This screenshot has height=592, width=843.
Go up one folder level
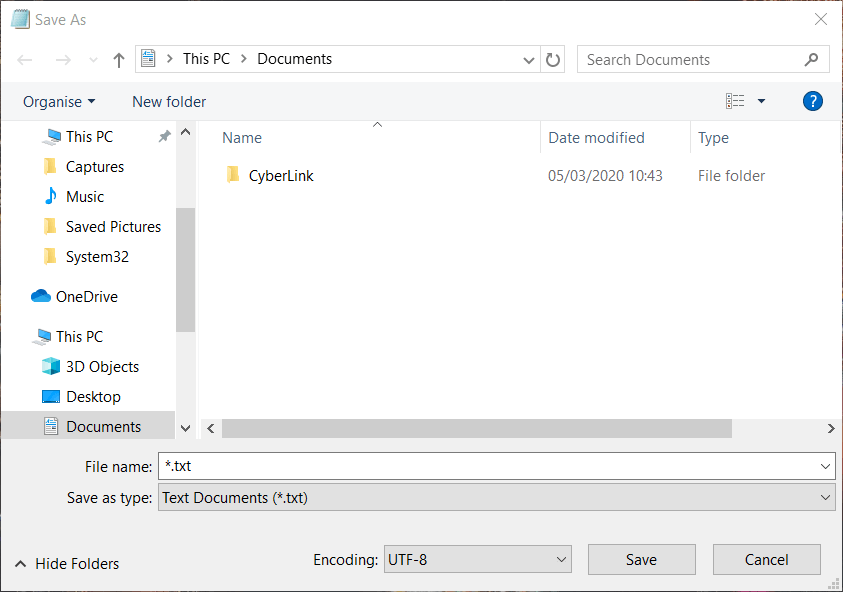click(119, 60)
